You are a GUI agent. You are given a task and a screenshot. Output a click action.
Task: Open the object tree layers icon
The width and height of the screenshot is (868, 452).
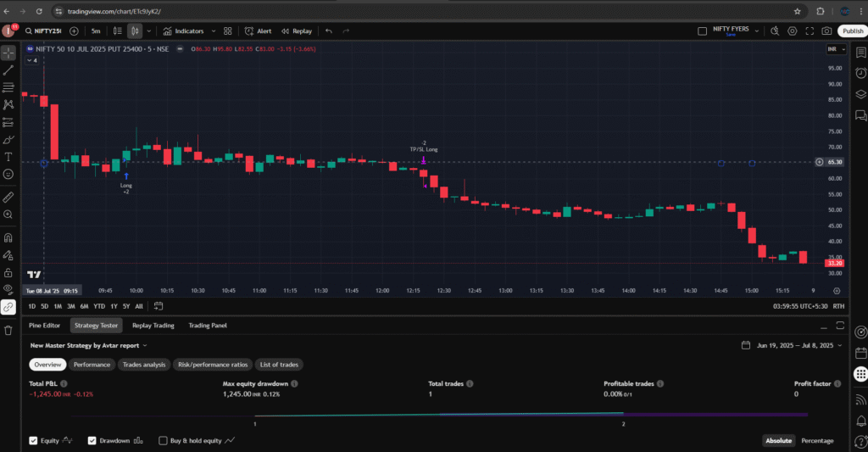861,94
